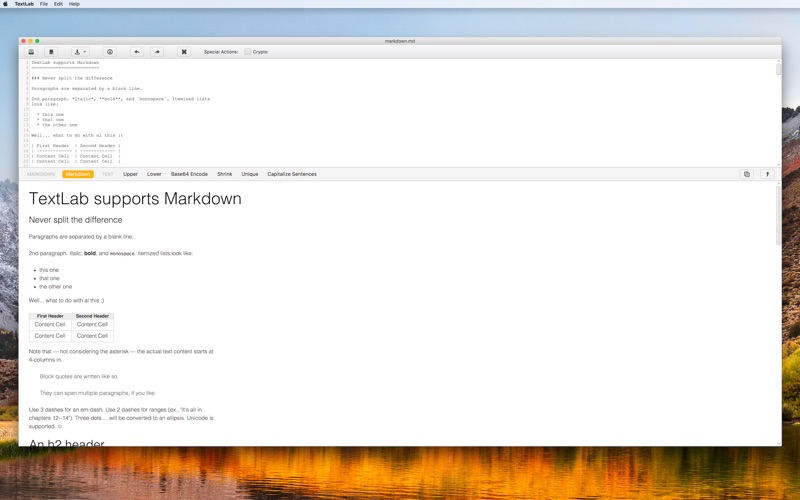The width and height of the screenshot is (800, 500).
Task: Click the first toolbar icon (save/drive)
Action: tap(31, 52)
